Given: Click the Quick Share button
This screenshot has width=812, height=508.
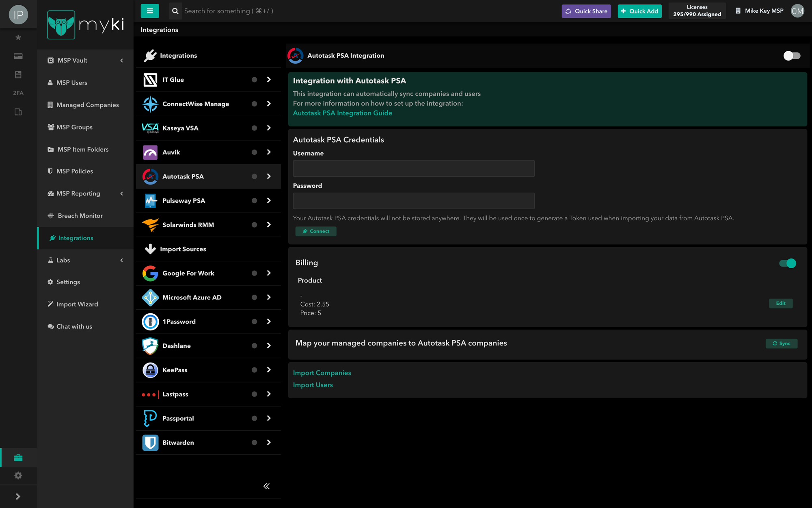Looking at the screenshot, I should [x=586, y=11].
